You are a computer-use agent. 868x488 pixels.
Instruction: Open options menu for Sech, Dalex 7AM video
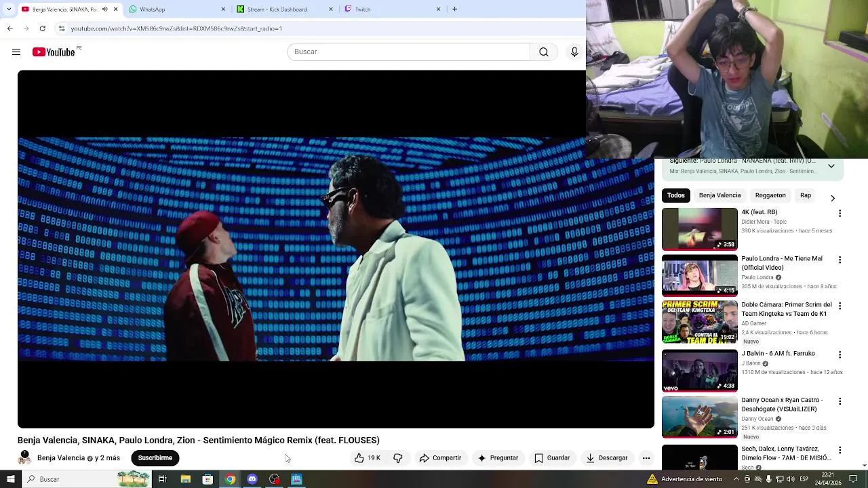(840, 450)
